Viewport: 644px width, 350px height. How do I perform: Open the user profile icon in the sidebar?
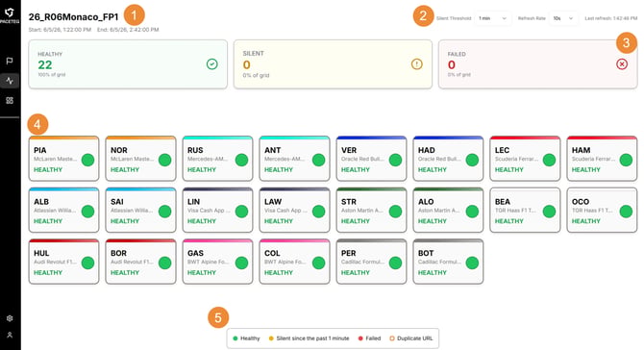point(10,335)
